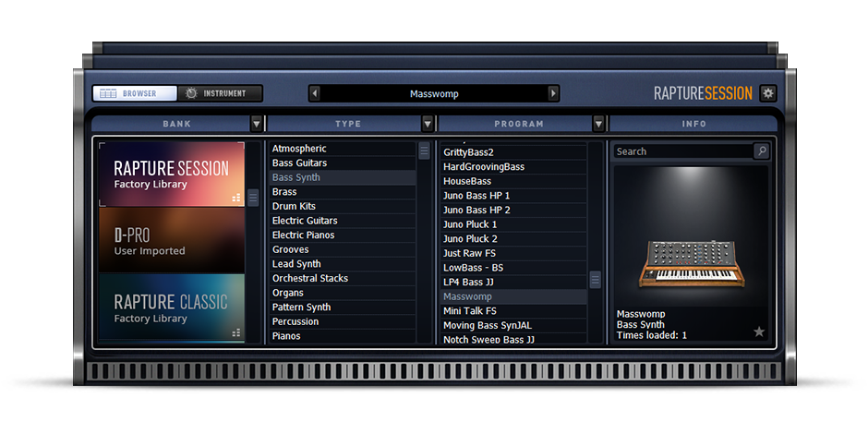
Task: Select the Pianos type
Action: point(342,335)
